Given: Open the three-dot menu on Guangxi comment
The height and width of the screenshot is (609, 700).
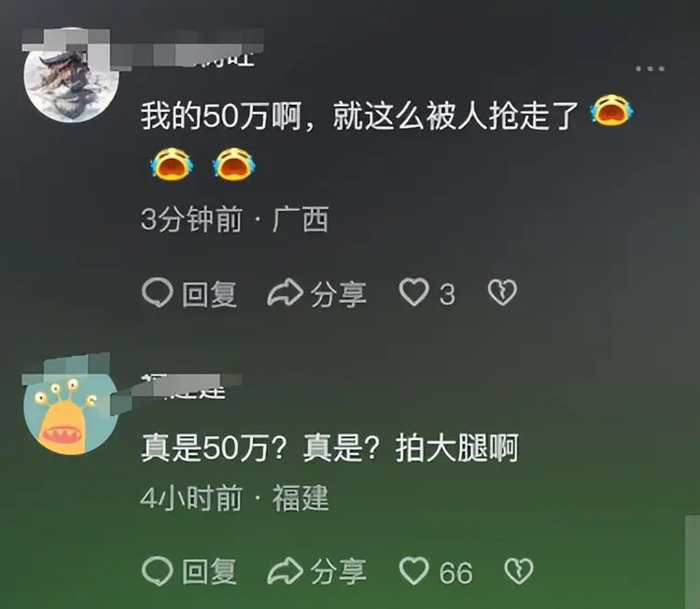Looking at the screenshot, I should [x=651, y=69].
